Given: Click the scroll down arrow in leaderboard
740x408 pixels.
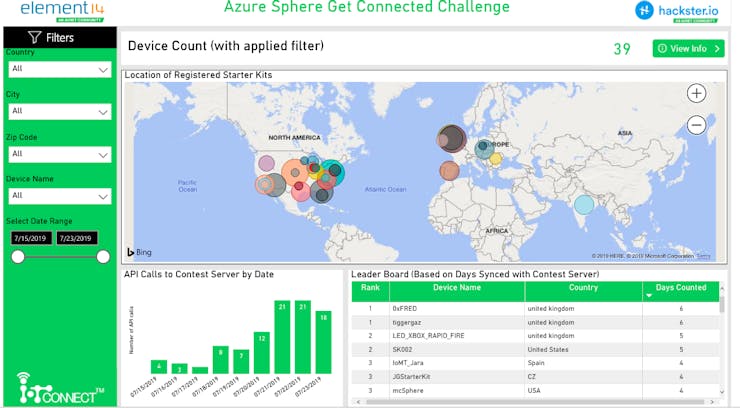Looking at the screenshot, I should [x=722, y=391].
